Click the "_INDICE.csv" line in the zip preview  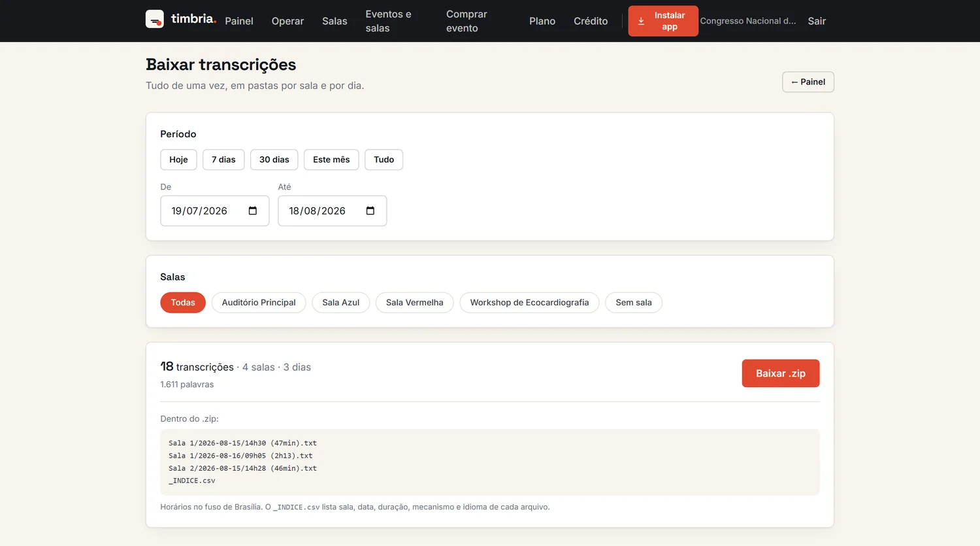[x=192, y=481]
